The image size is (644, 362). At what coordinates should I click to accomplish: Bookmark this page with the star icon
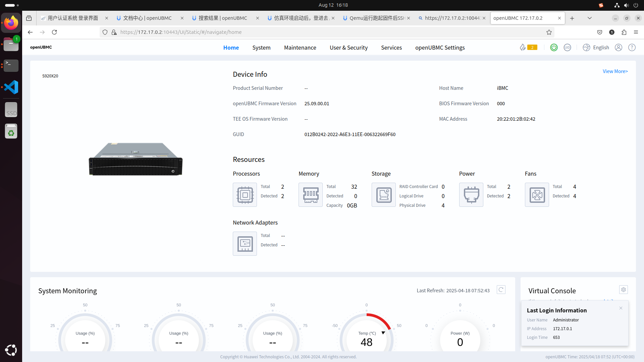click(549, 32)
